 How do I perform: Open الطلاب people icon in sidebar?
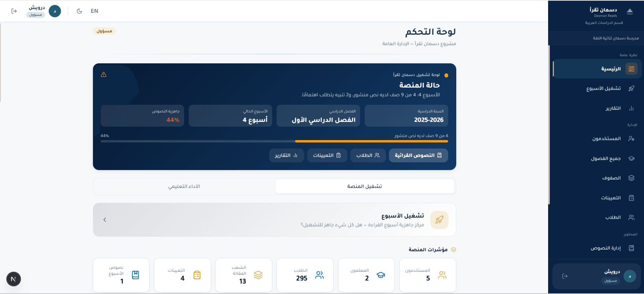pyautogui.click(x=632, y=217)
